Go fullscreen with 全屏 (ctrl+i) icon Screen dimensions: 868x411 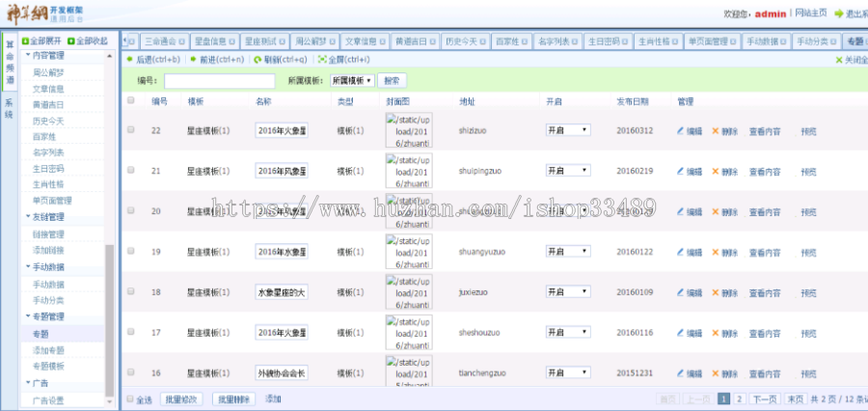(x=322, y=59)
